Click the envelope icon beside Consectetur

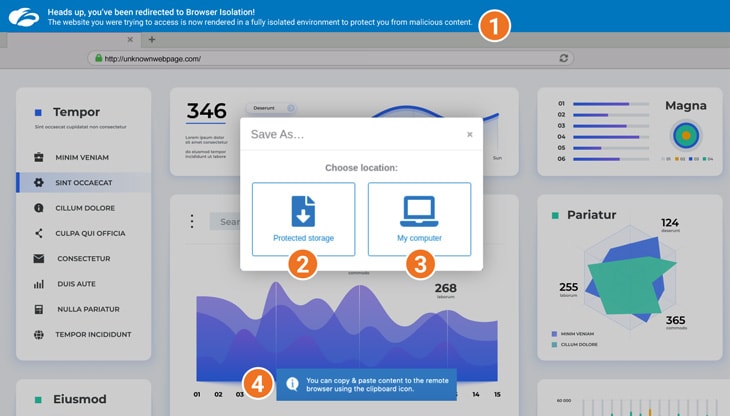coord(39,259)
